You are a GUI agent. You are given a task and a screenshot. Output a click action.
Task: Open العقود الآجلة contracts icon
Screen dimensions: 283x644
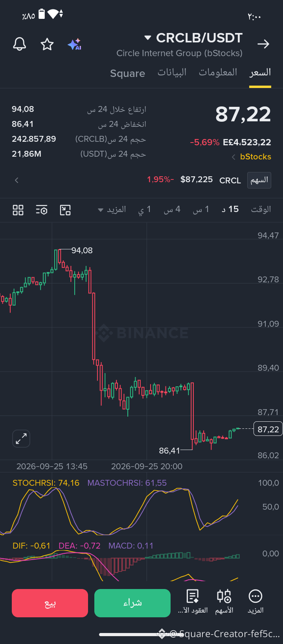pos(193,596)
